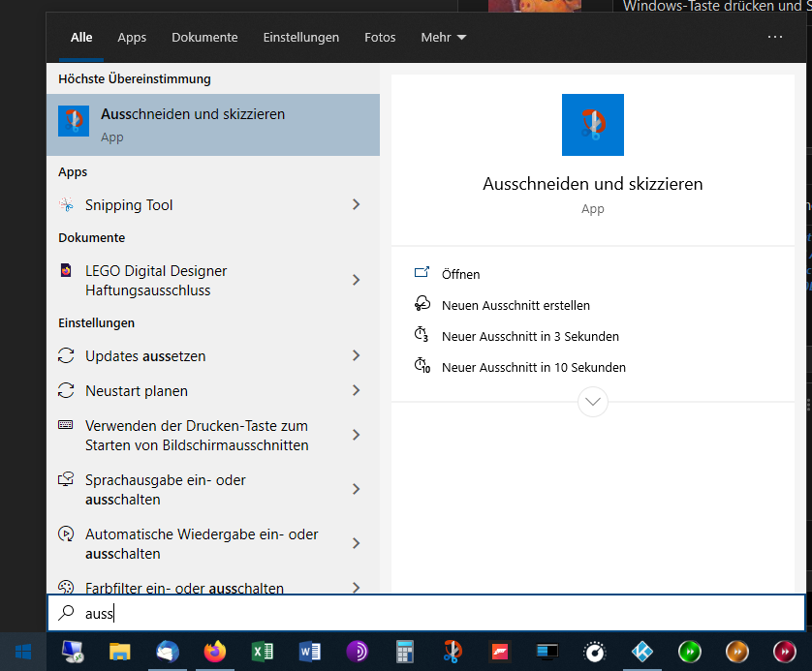Switch to the Apps filter tab

point(132,37)
